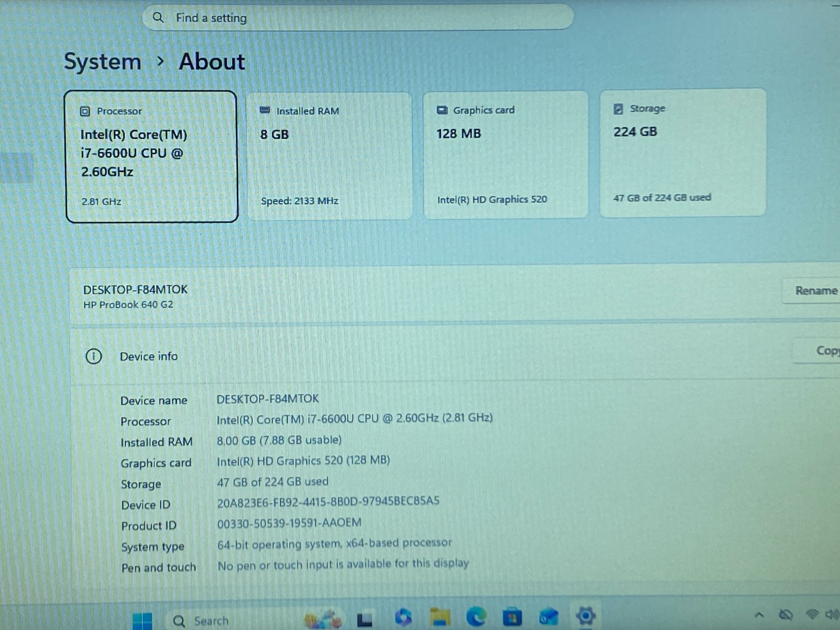This screenshot has height=630, width=840.
Task: Open Microsoft Copilot from taskbar
Action: 403,617
